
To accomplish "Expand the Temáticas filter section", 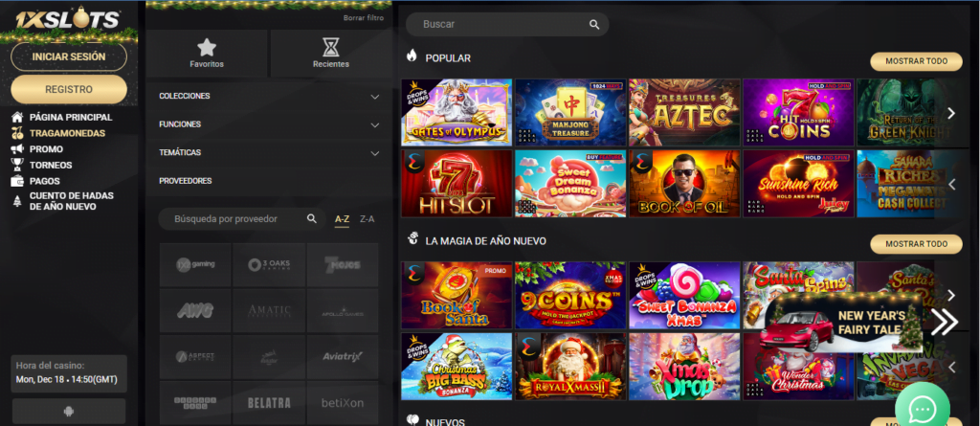I will pyautogui.click(x=269, y=152).
